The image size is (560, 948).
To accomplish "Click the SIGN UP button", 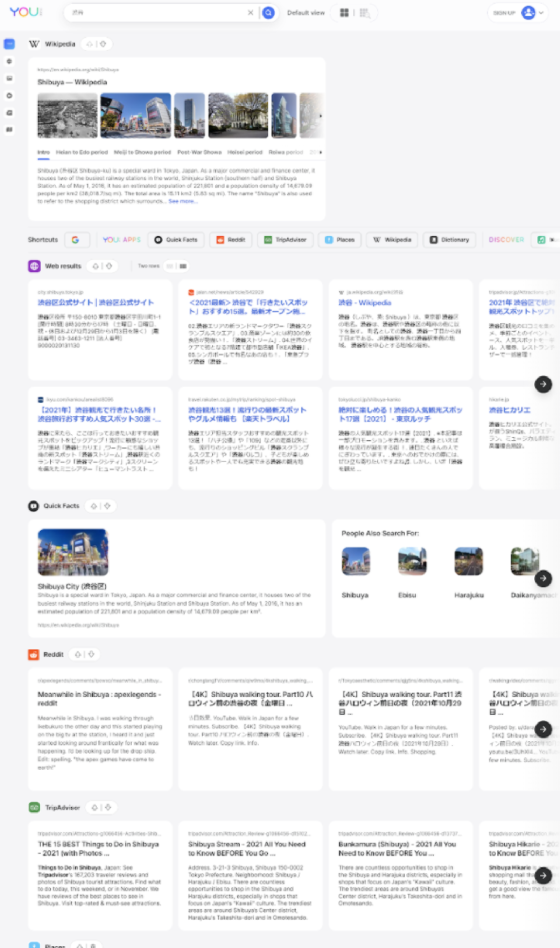I will click(504, 13).
